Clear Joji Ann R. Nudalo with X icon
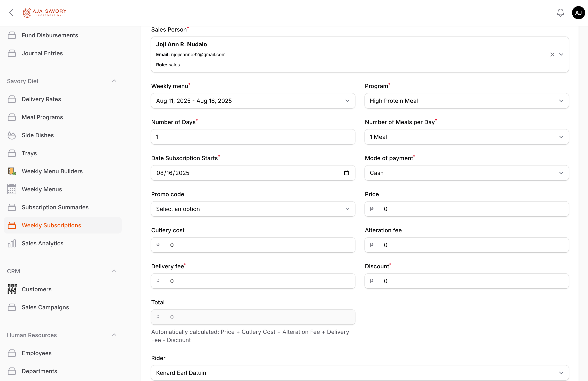The width and height of the screenshot is (588, 381). point(552,55)
